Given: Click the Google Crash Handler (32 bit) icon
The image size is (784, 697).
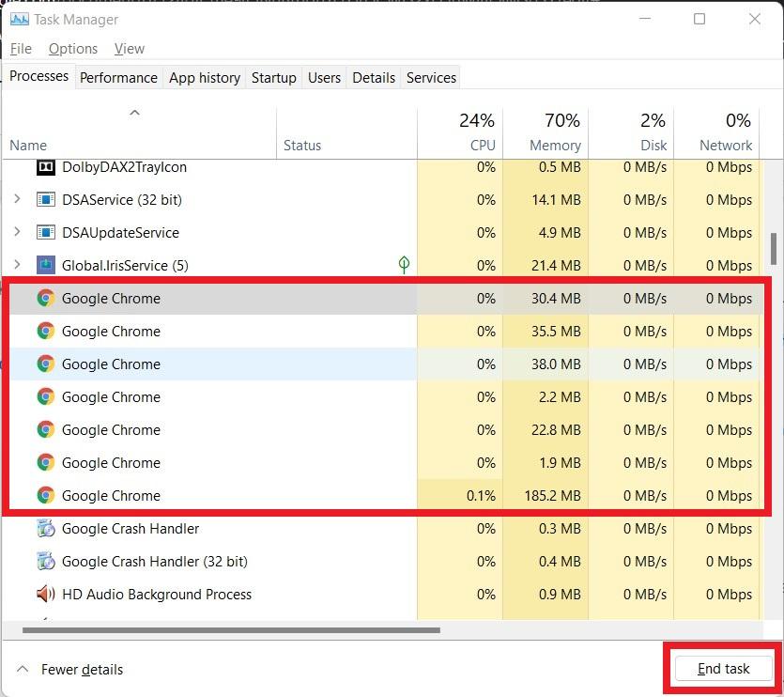Looking at the screenshot, I should coord(45,562).
